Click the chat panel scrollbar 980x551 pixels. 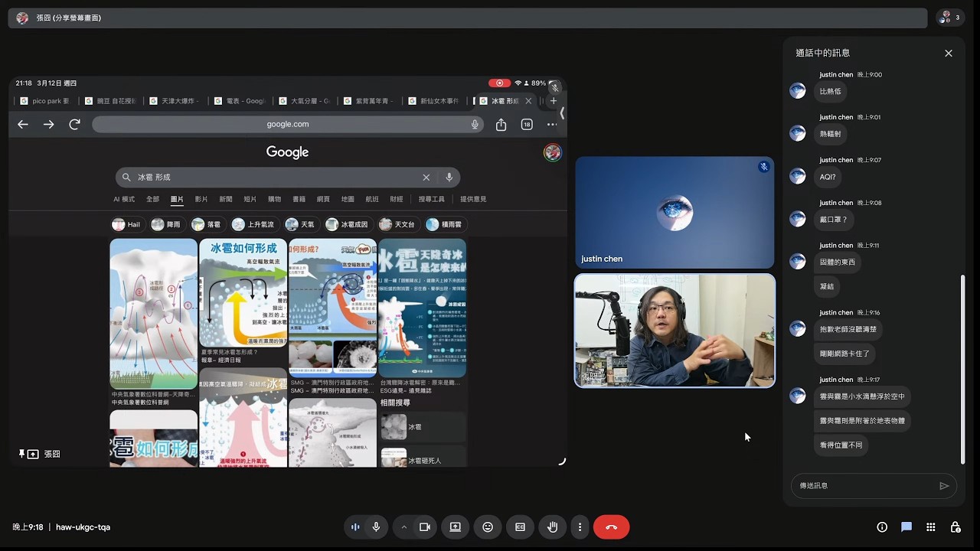point(962,369)
